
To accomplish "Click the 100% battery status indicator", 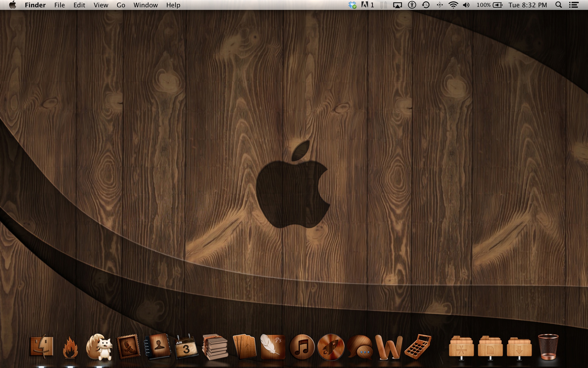I will pos(489,5).
